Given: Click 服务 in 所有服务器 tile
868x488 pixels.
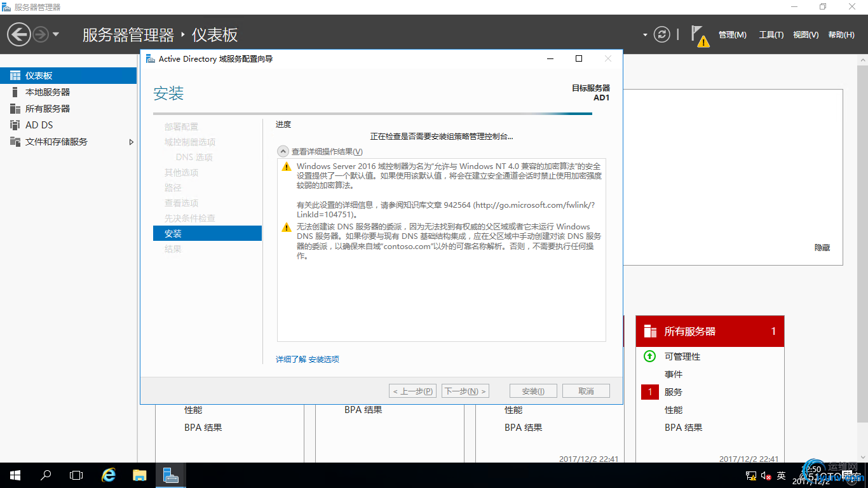Looking at the screenshot, I should point(674,392).
